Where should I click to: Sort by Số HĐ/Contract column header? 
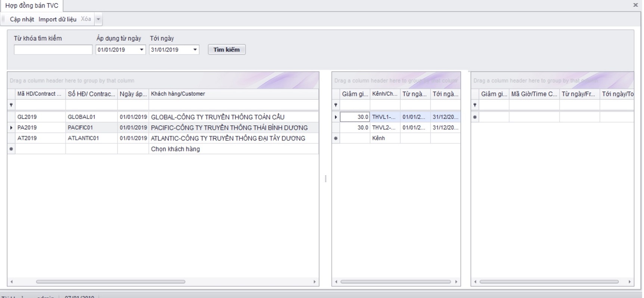[x=91, y=94]
